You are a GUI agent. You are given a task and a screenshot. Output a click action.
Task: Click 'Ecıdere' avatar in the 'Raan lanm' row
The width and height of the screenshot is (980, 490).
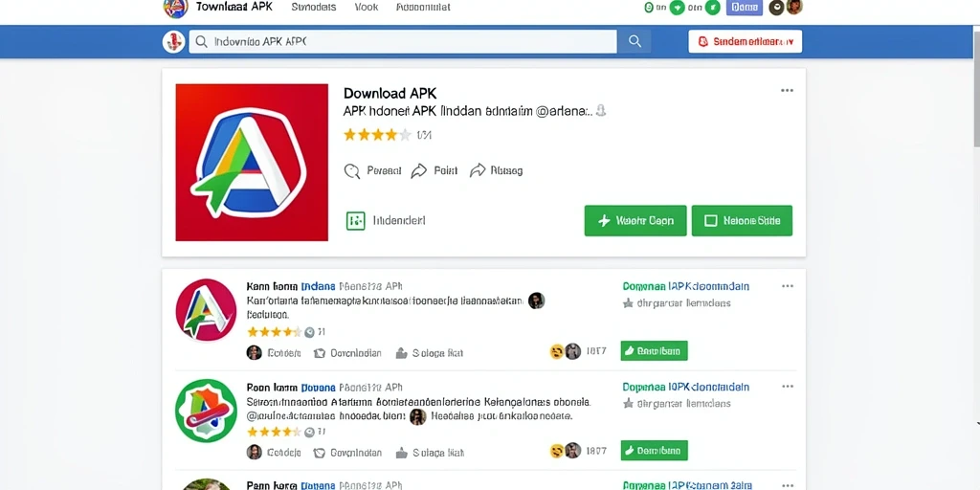pyautogui.click(x=255, y=452)
